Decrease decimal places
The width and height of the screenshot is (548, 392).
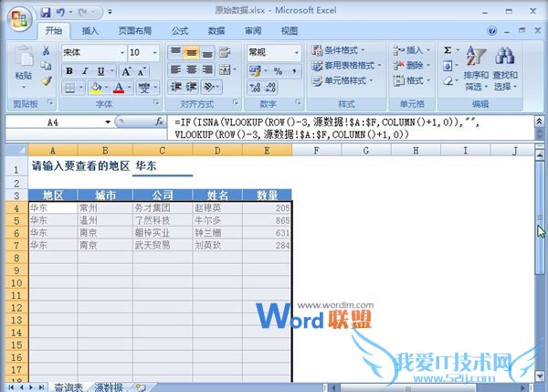pos(271,88)
